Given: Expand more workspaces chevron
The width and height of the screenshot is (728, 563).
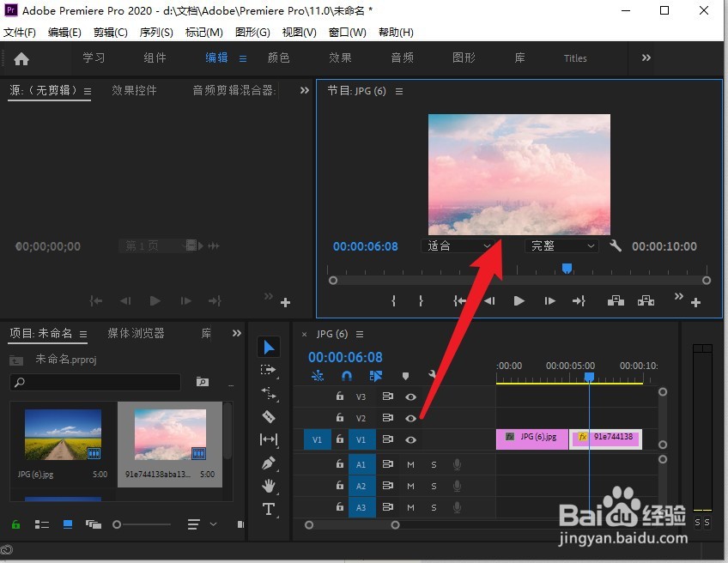Looking at the screenshot, I should (x=646, y=58).
